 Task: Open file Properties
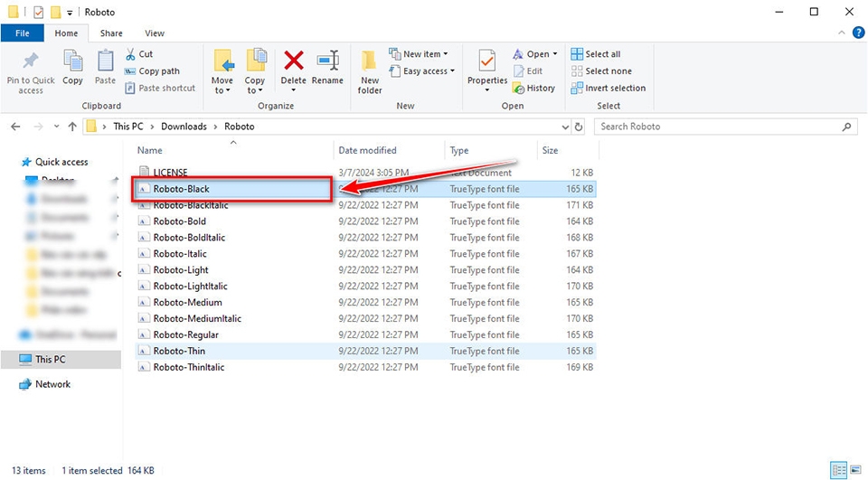[487, 71]
